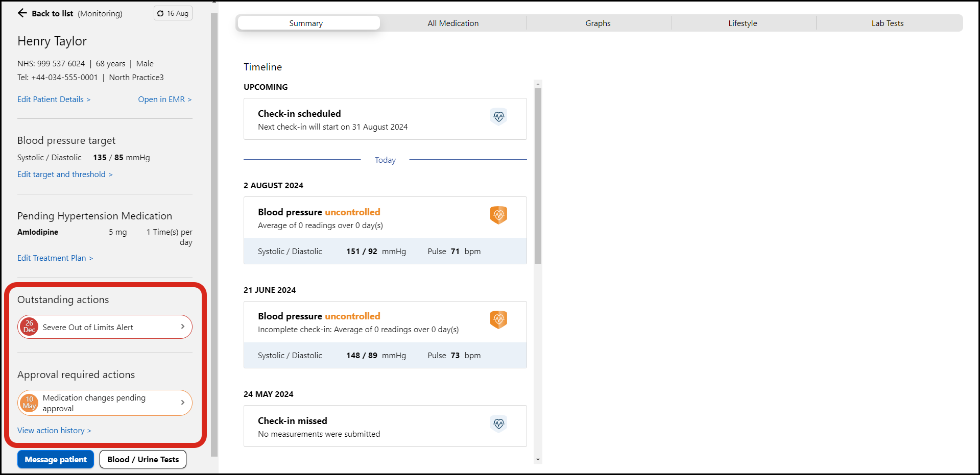
Task: Click the Open in EMR link
Action: (x=164, y=99)
